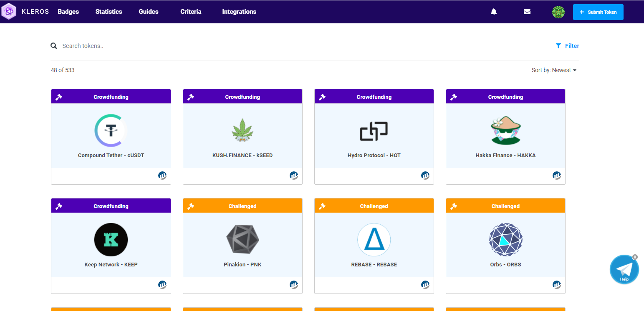Open the Pinakion polyhedron logo

pos(242,240)
